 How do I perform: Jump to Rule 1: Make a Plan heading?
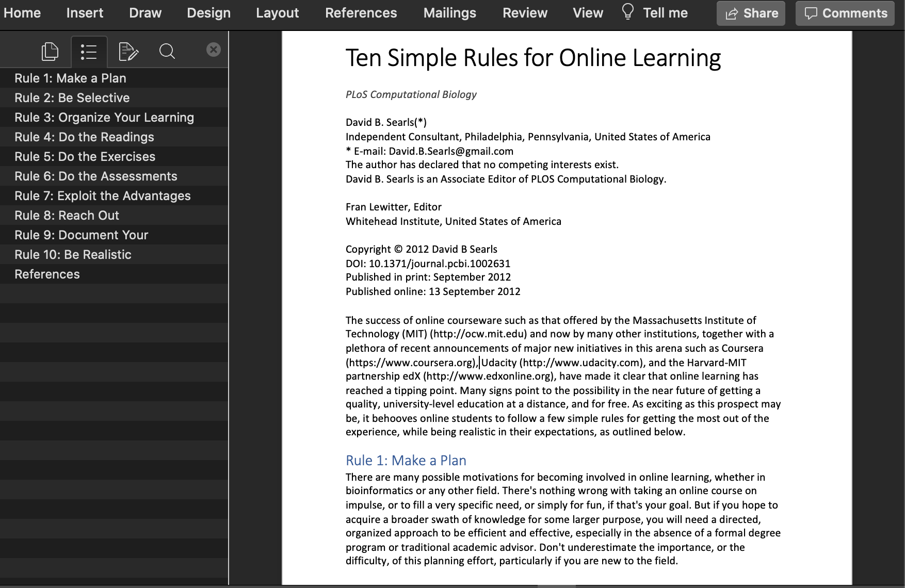(70, 78)
